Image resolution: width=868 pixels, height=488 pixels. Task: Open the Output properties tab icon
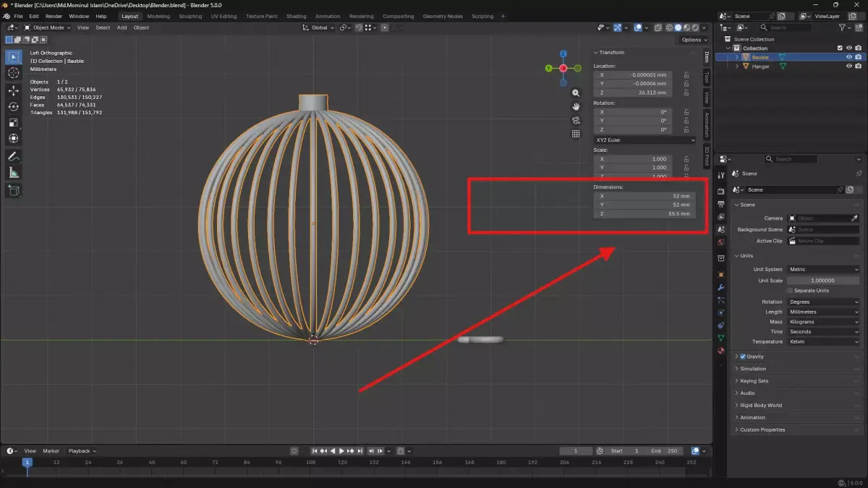pyautogui.click(x=720, y=204)
